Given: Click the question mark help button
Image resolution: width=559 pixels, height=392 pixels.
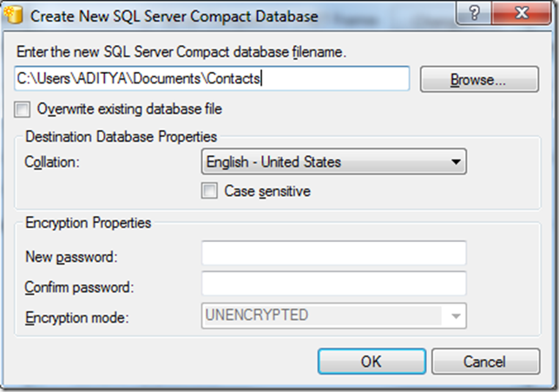Looking at the screenshot, I should (x=475, y=16).
